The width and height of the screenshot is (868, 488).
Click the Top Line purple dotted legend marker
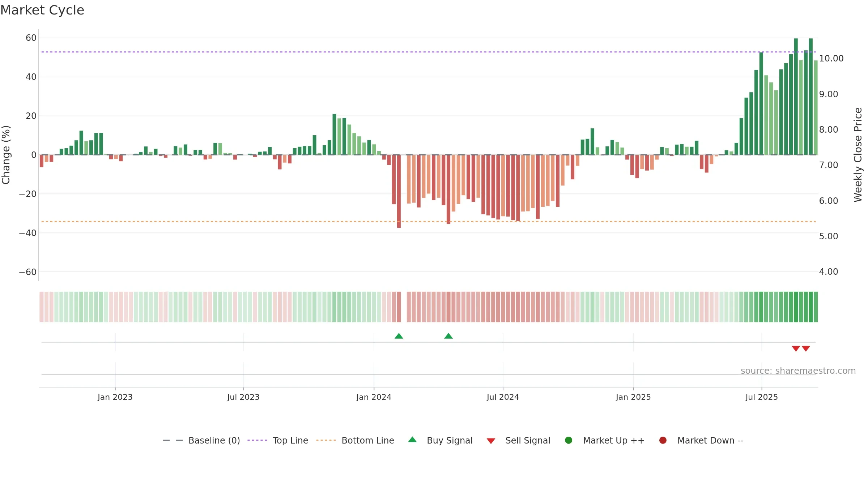[x=257, y=440]
